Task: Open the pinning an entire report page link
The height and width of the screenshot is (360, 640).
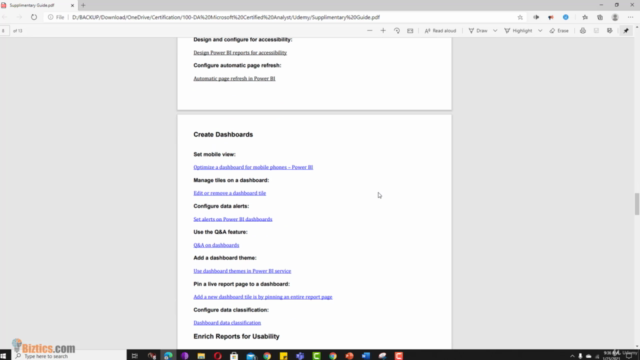Action: (263, 297)
